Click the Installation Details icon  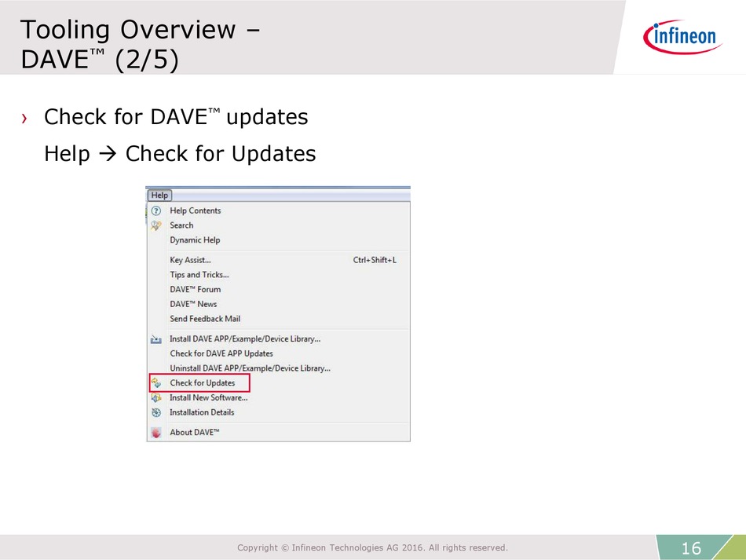156,412
